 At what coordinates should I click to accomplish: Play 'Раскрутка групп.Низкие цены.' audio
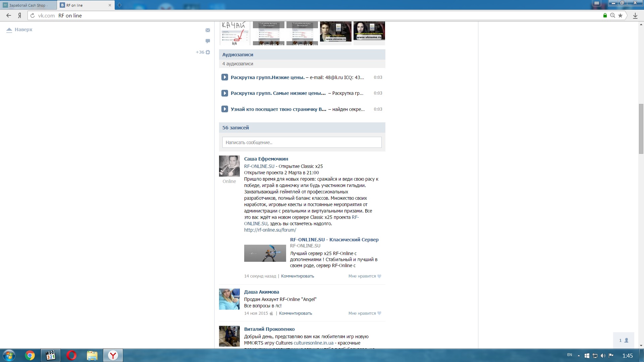pos(225,77)
